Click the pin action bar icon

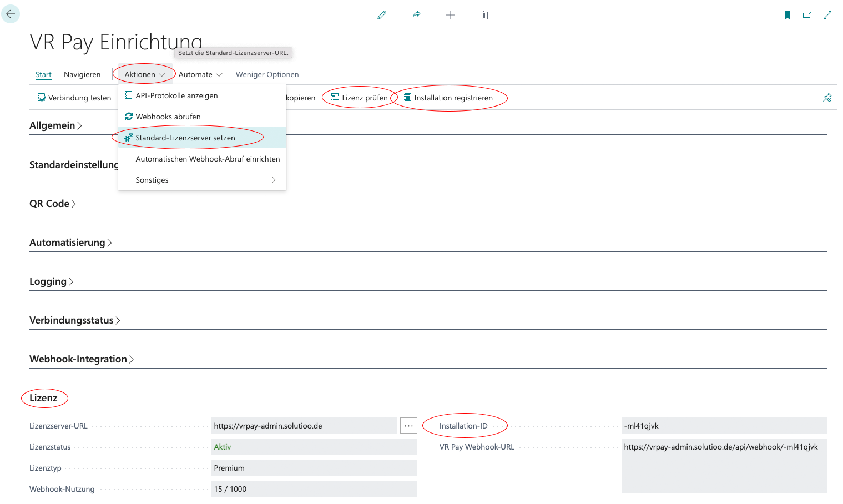(x=827, y=98)
